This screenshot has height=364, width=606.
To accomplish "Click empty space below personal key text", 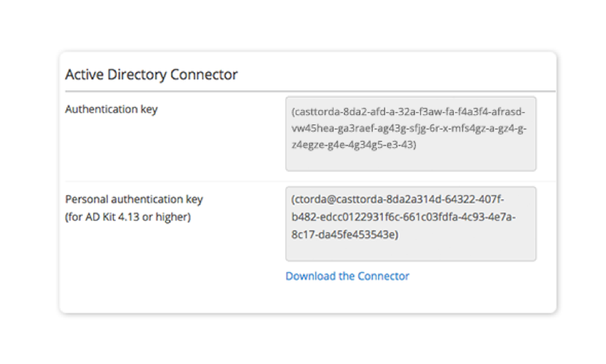I will pos(410,250).
